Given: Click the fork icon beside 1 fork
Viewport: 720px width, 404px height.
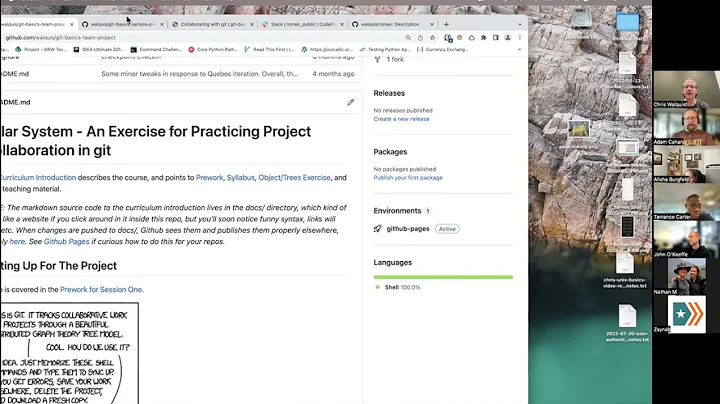Looking at the screenshot, I should coord(377,59).
